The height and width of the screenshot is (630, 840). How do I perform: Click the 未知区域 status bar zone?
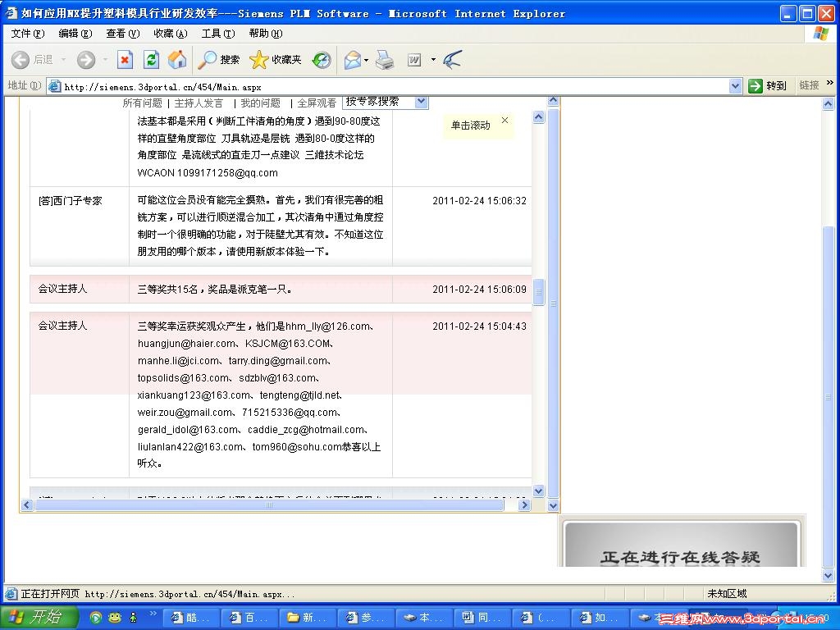coord(727,594)
